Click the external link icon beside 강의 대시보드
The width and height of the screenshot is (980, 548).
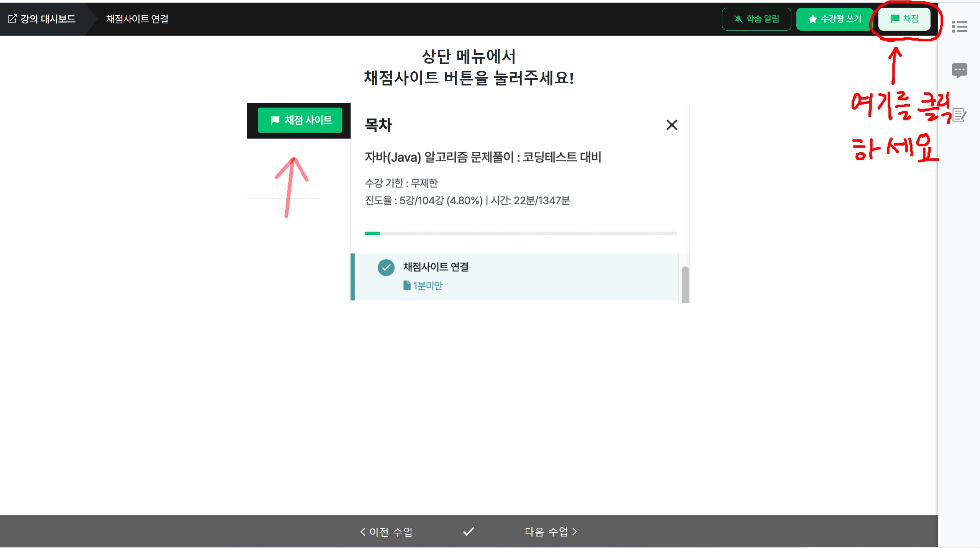(12, 19)
